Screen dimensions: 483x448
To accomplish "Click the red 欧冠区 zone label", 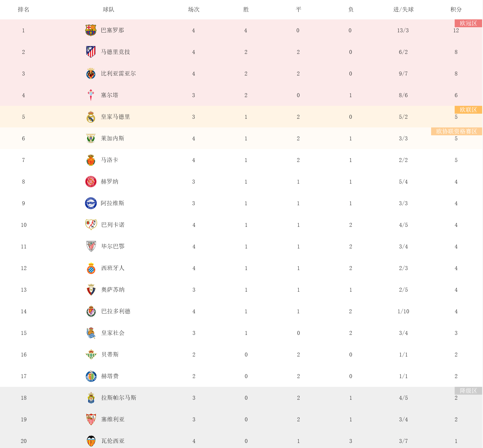I will coord(468,23).
